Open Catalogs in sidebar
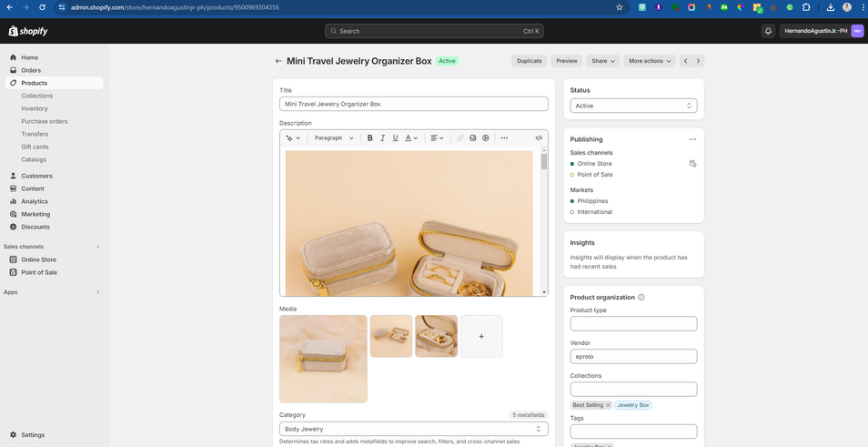Image resolution: width=868 pixels, height=447 pixels. 34,159
